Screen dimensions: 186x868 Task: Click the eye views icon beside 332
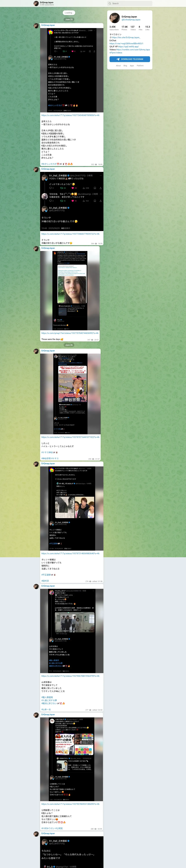coord(96,164)
